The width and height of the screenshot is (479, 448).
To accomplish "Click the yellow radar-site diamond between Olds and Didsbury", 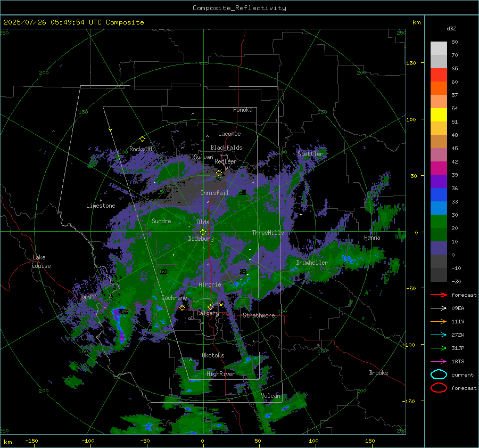I will point(203,232).
